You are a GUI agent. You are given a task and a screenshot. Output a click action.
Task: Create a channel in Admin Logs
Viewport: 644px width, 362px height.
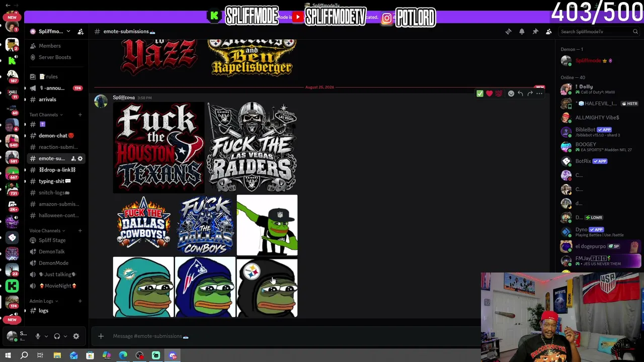point(80,301)
